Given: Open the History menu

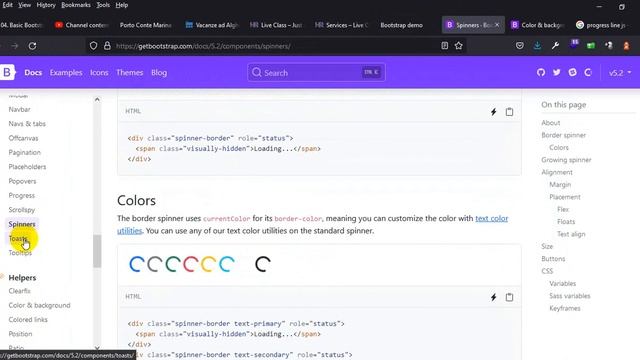Looking at the screenshot, I should pos(46,5).
